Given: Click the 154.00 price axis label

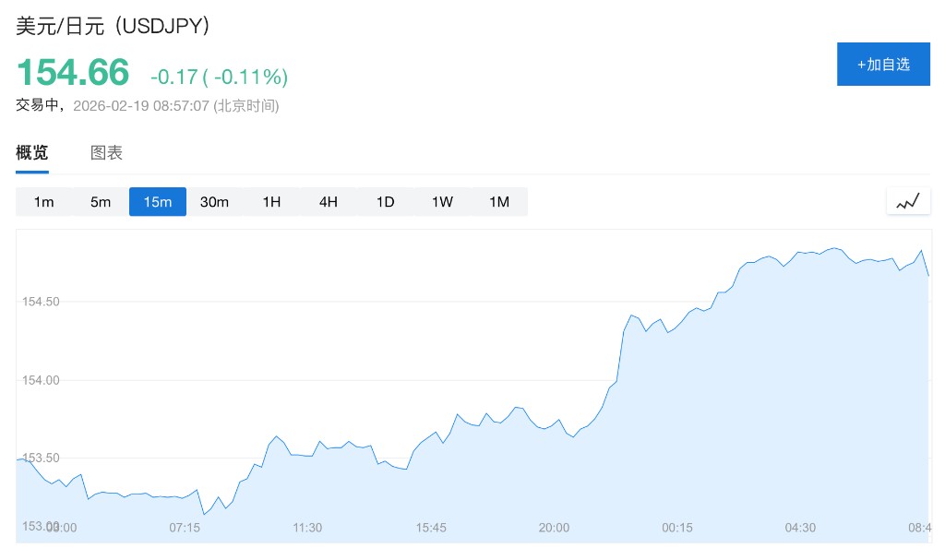Looking at the screenshot, I should point(40,380).
